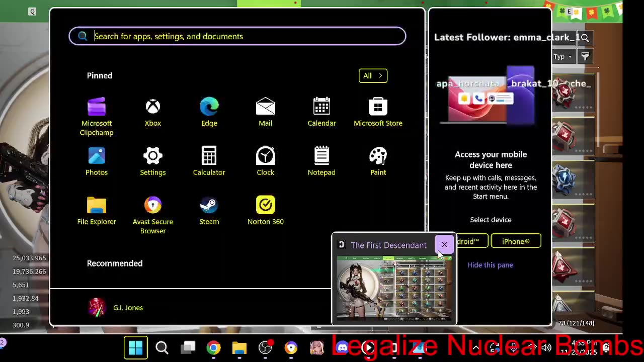Click the Windows Start button on taskbar

tap(136, 348)
